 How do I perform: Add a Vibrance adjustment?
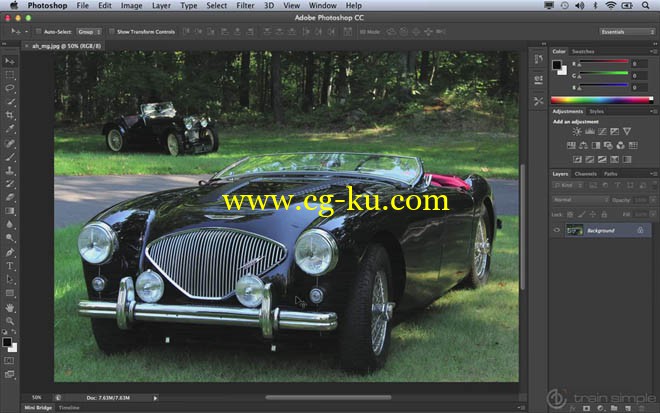(627, 131)
